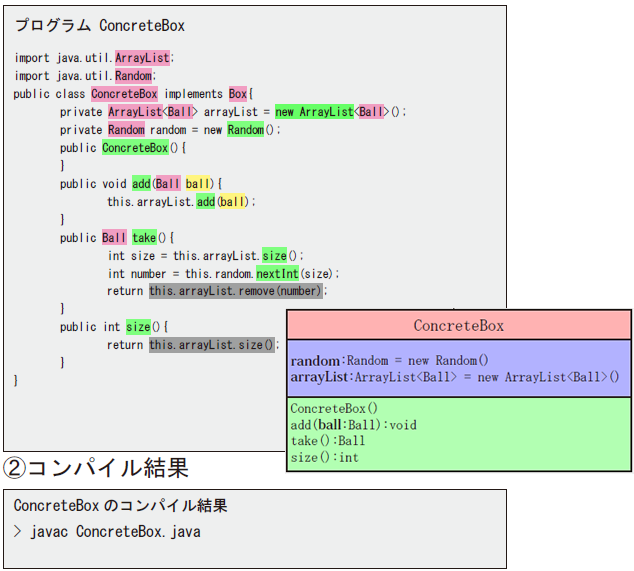Click gray this.arrayList.size() return expression
This screenshot has width=634, height=571.
[x=212, y=345]
